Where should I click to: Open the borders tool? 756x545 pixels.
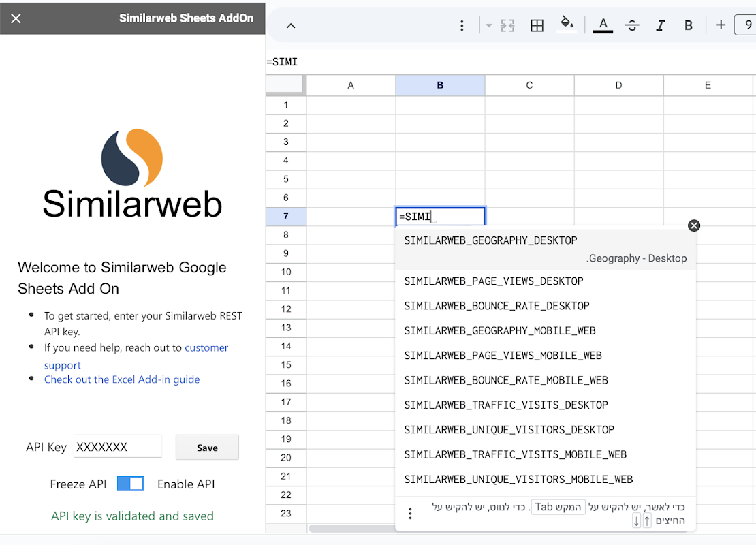[x=537, y=26]
